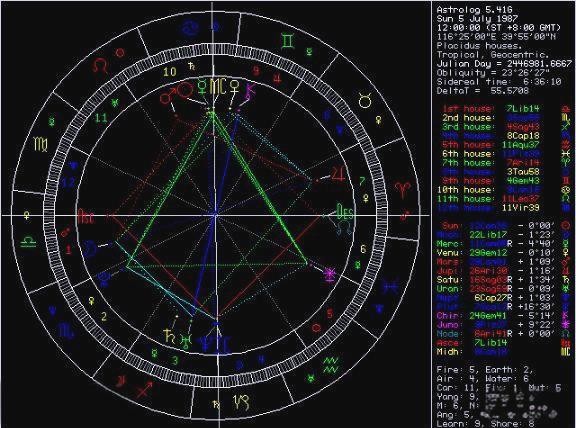This screenshot has height=428, width=576.
Task: Click the blue Moon glyph in house 1
Action: coord(91,248)
